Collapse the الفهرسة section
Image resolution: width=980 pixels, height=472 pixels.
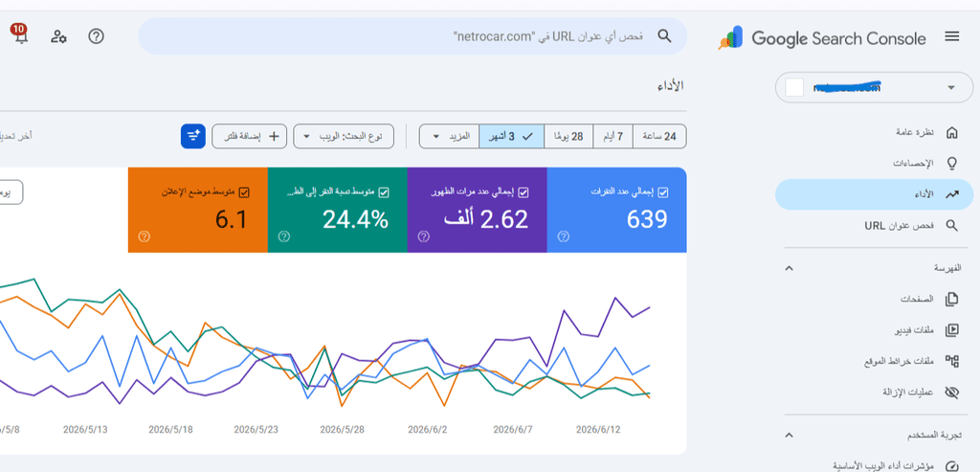[789, 268]
